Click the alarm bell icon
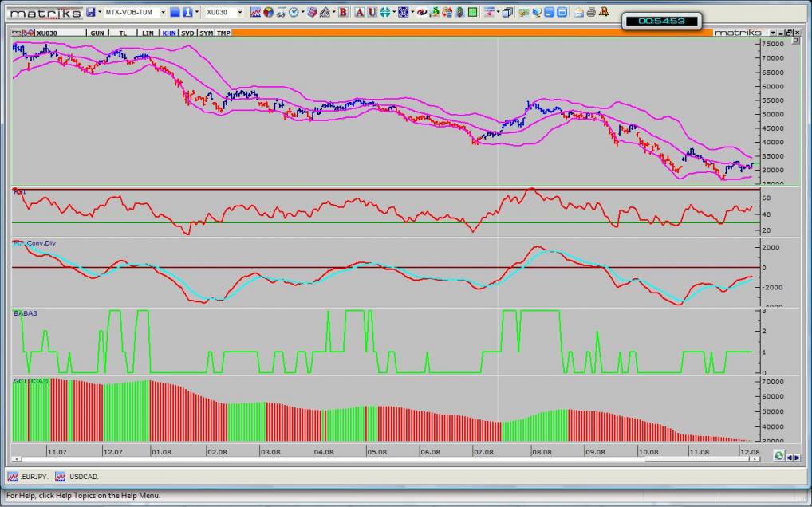The height and width of the screenshot is (507, 812). [x=604, y=13]
